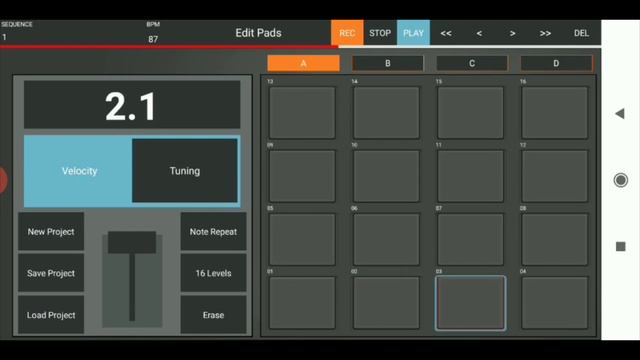This screenshot has height=360, width=640.
Task: Trigger pad 13
Action: [302, 112]
